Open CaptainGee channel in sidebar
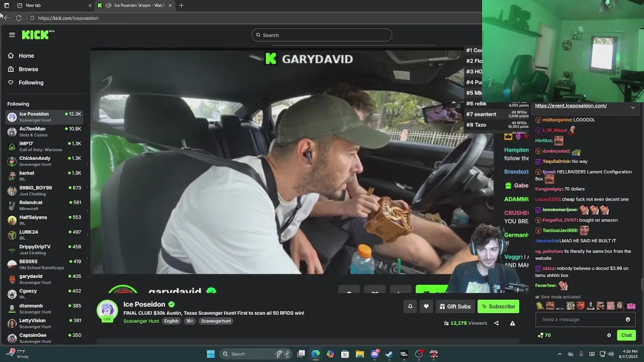 [44, 338]
